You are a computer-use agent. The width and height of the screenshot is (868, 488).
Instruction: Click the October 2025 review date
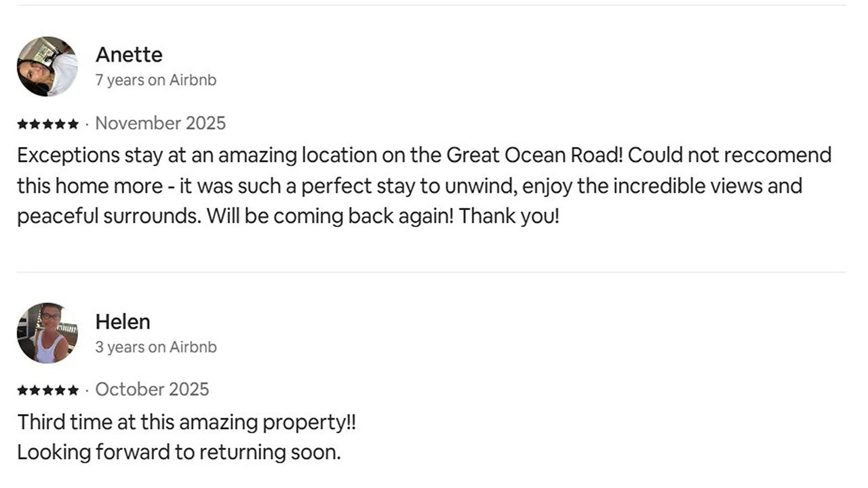coord(153,390)
